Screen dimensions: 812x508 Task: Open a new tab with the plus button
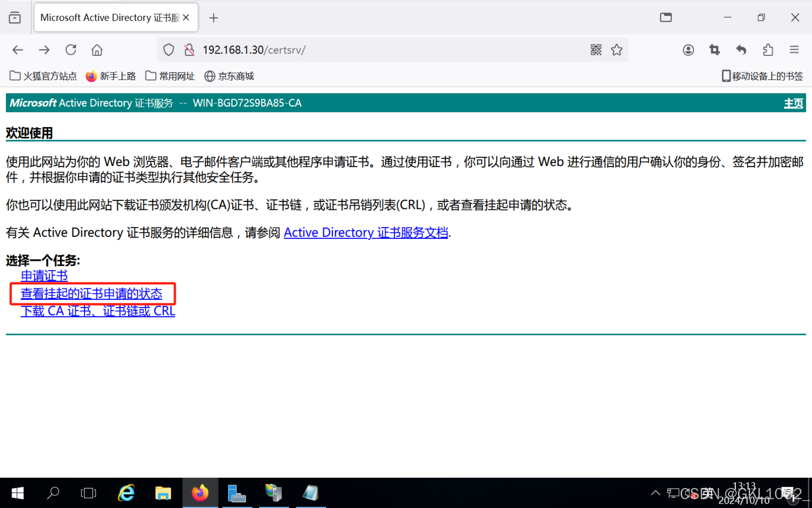[213, 18]
